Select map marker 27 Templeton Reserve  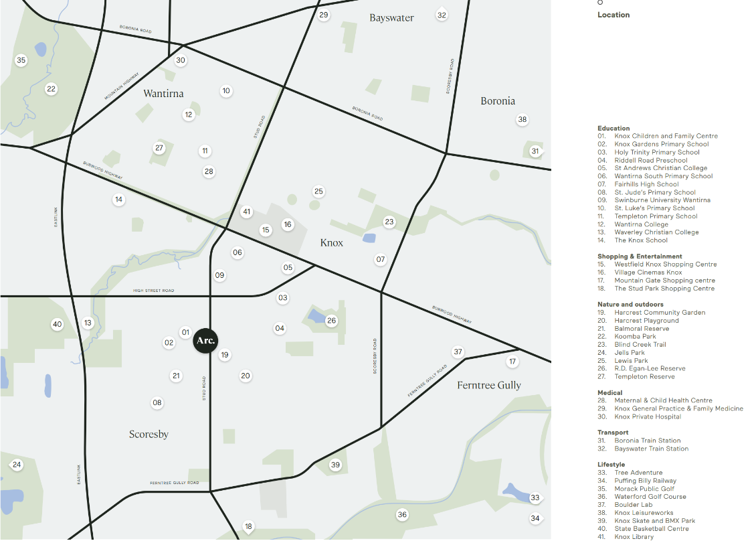(159, 148)
